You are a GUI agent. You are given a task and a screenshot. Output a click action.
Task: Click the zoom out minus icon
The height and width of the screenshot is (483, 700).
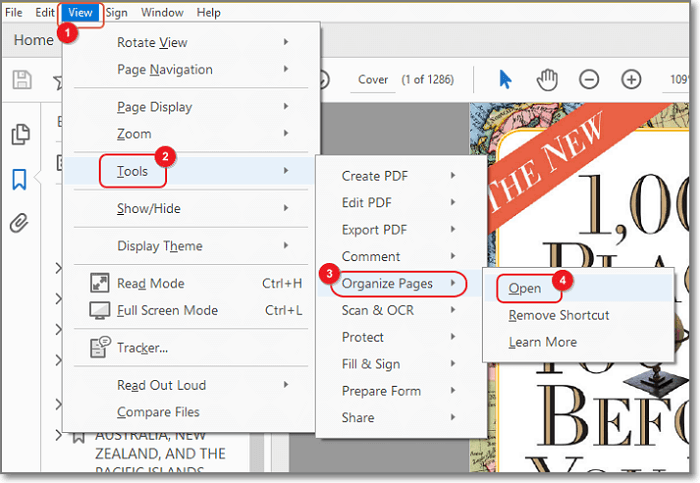[589, 79]
